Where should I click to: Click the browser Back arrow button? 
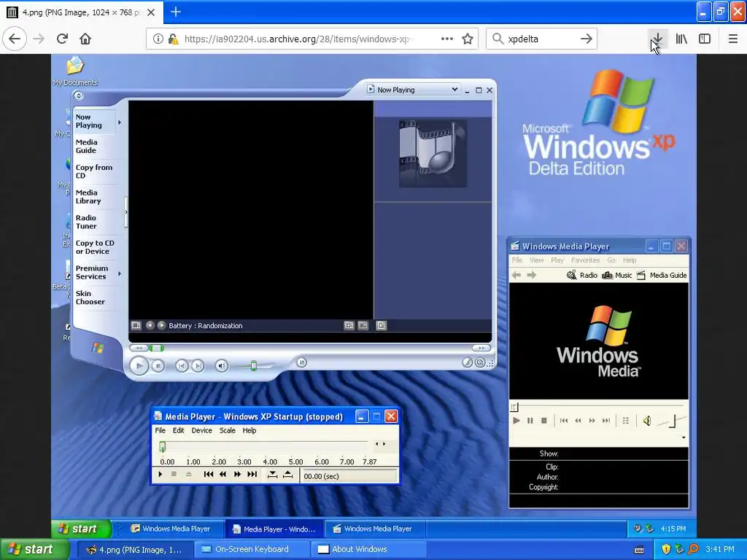15,39
